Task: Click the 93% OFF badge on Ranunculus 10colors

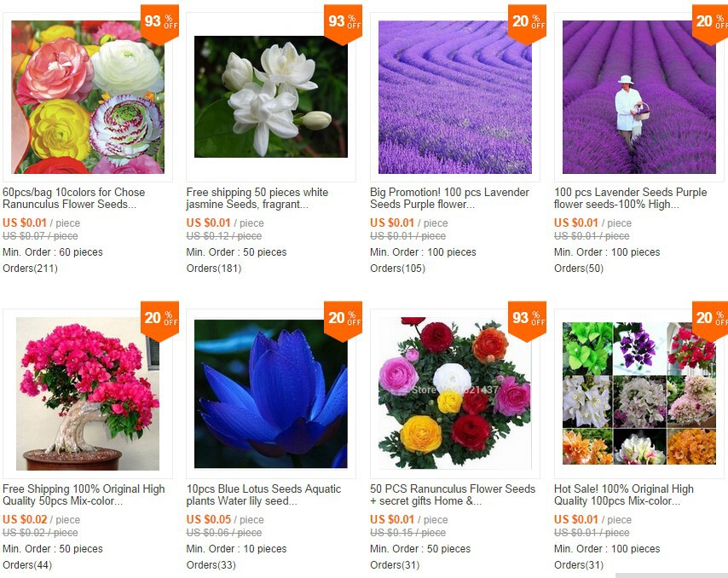Action: (x=159, y=24)
